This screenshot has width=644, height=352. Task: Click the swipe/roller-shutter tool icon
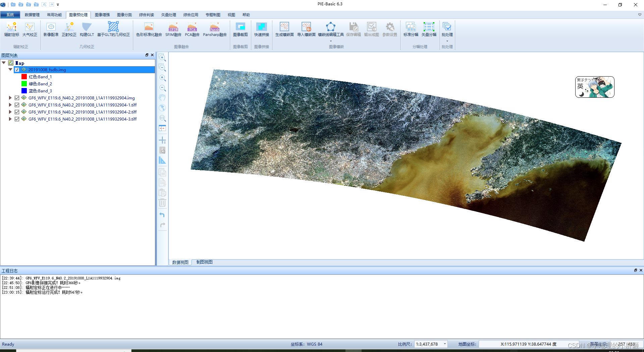pyautogui.click(x=162, y=128)
